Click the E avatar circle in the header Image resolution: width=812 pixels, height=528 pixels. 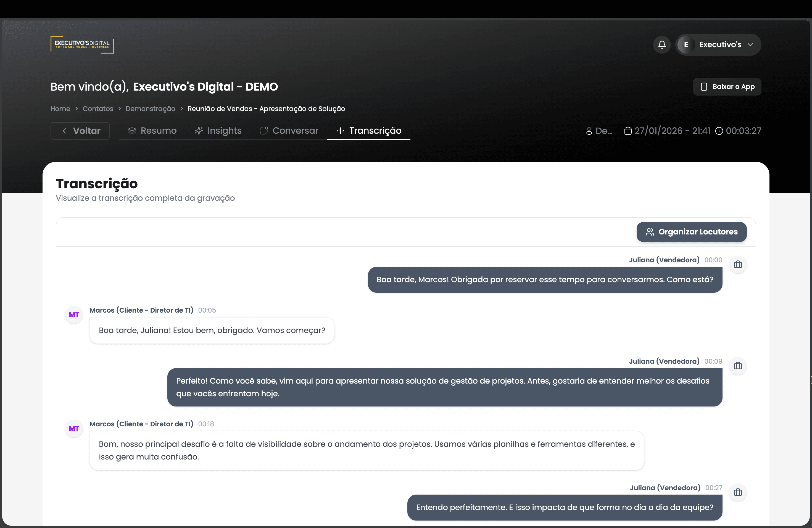686,45
